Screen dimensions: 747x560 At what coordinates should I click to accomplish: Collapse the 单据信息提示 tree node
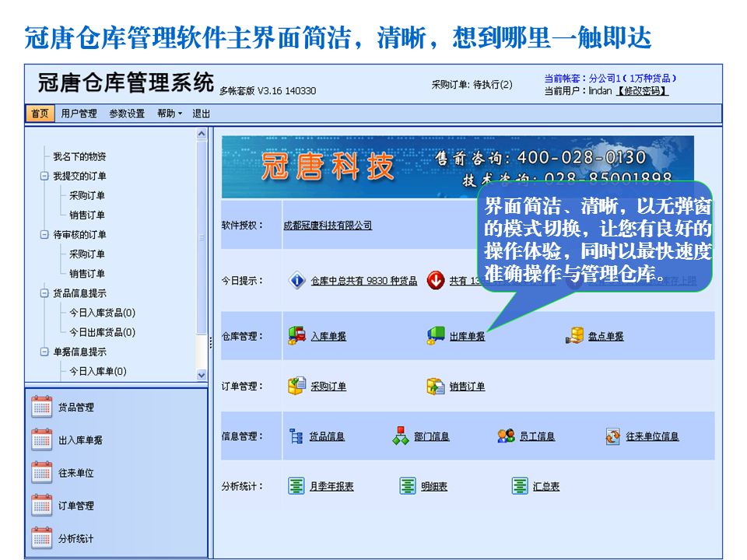pos(44,352)
